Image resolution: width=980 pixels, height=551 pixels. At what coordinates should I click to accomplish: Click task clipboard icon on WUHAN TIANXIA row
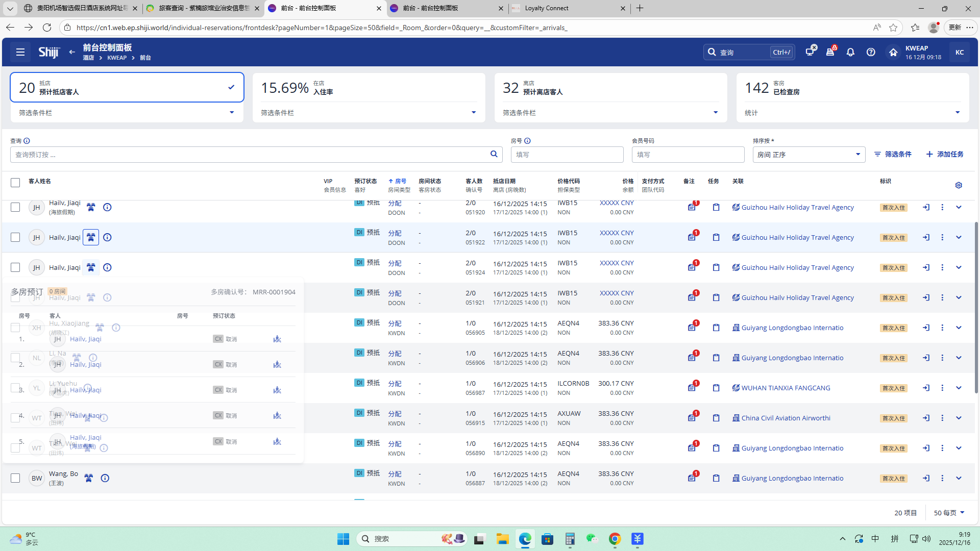pyautogui.click(x=716, y=388)
